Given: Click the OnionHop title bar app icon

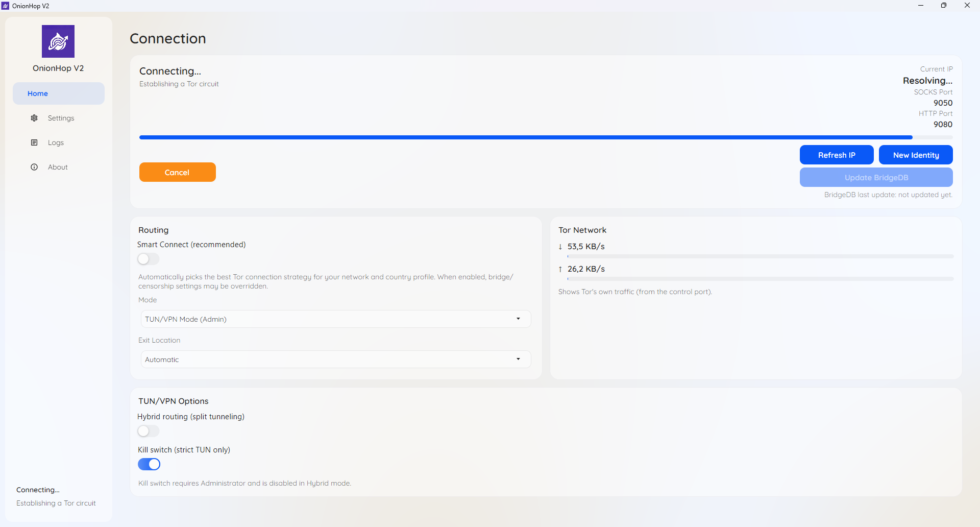Looking at the screenshot, I should click(x=6, y=6).
